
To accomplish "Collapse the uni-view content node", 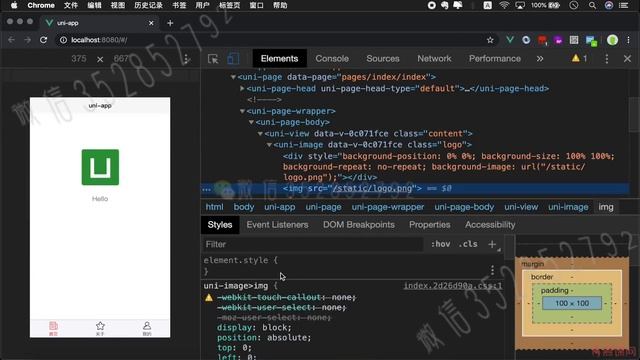I will pos(260,134).
